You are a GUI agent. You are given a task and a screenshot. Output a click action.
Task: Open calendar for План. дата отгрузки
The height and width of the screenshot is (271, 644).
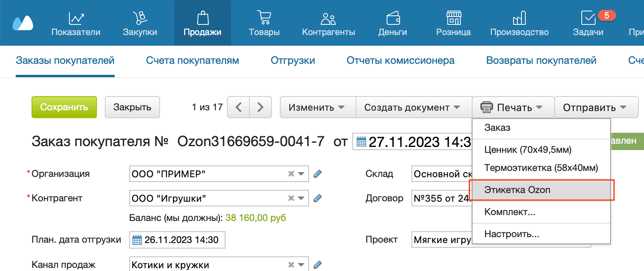click(137, 240)
